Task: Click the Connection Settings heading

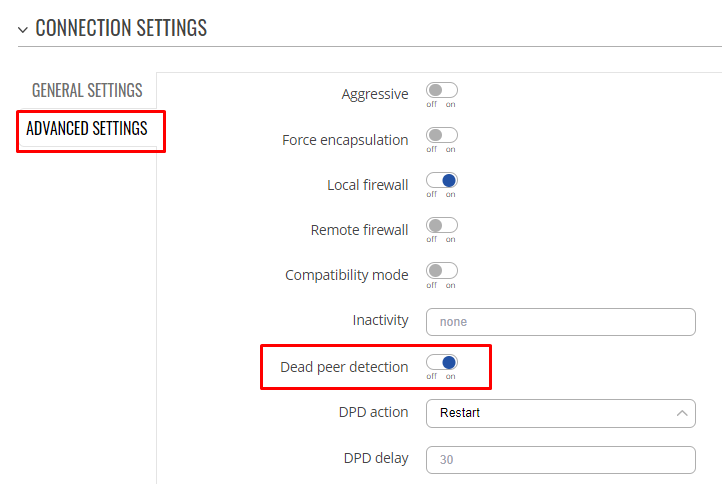Action: (x=121, y=28)
